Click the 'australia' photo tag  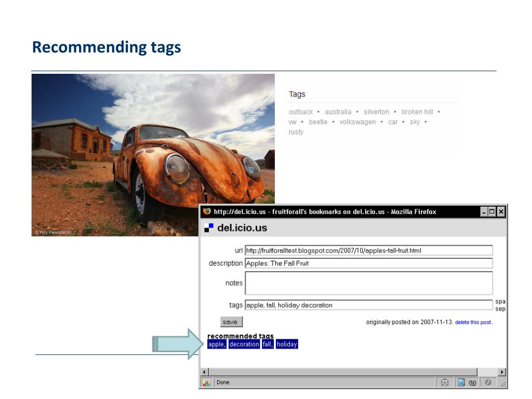(x=338, y=112)
